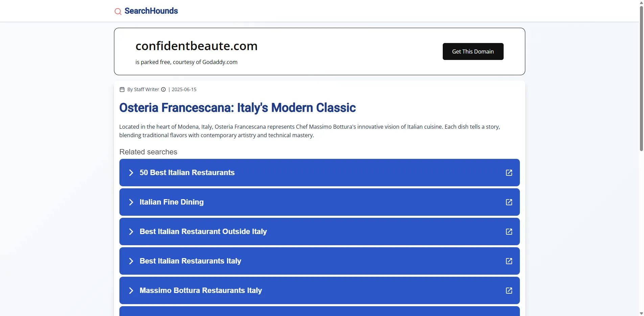Click chevron beside Best Italian Restaurants Italy
The image size is (644, 316).
click(x=131, y=261)
